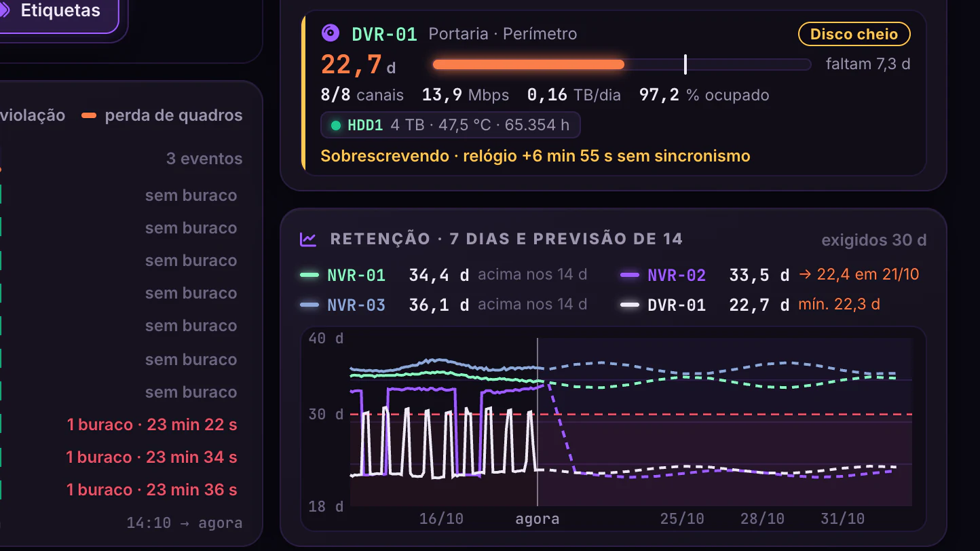The image size is (980, 551).
Task: Click the 'perda de quadros' legend entry
Action: (x=162, y=115)
